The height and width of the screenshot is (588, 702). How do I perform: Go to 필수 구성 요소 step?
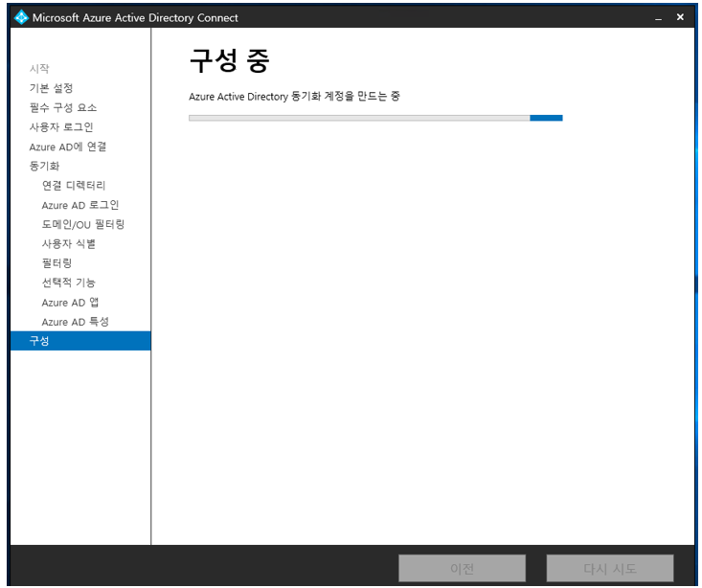(x=63, y=107)
